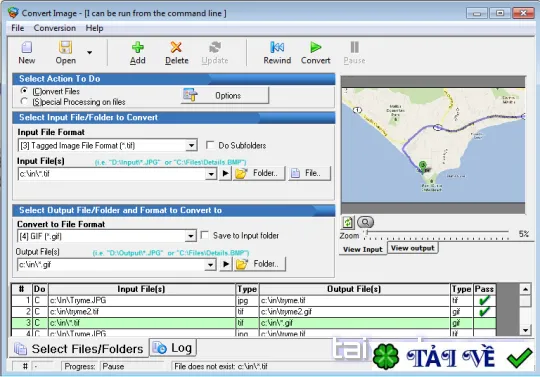Open the File menu
The width and height of the screenshot is (540, 377).
click(18, 28)
